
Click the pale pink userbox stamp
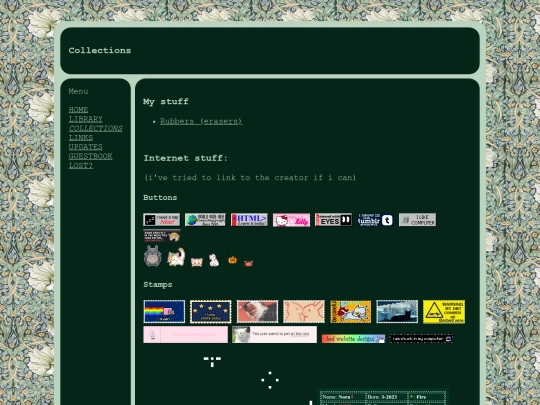186,334
